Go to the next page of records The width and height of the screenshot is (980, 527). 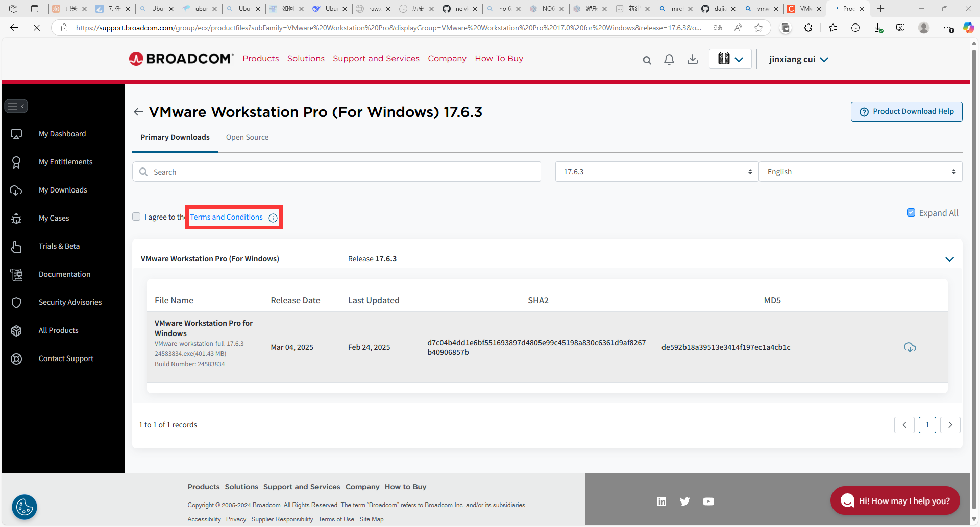click(950, 425)
